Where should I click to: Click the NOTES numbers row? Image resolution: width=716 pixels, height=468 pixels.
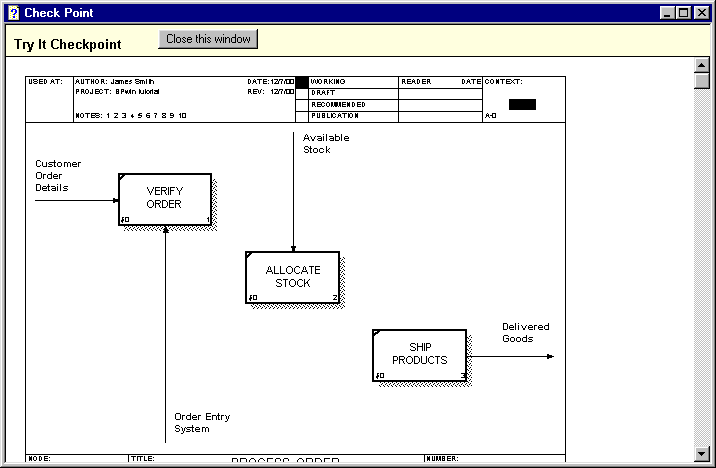[131, 116]
